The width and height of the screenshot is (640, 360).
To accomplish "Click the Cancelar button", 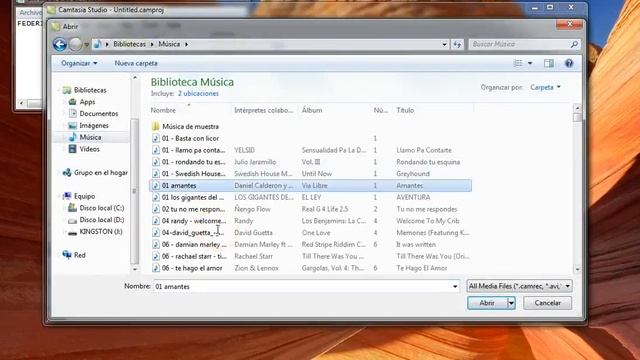I will pyautogui.click(x=547, y=303).
